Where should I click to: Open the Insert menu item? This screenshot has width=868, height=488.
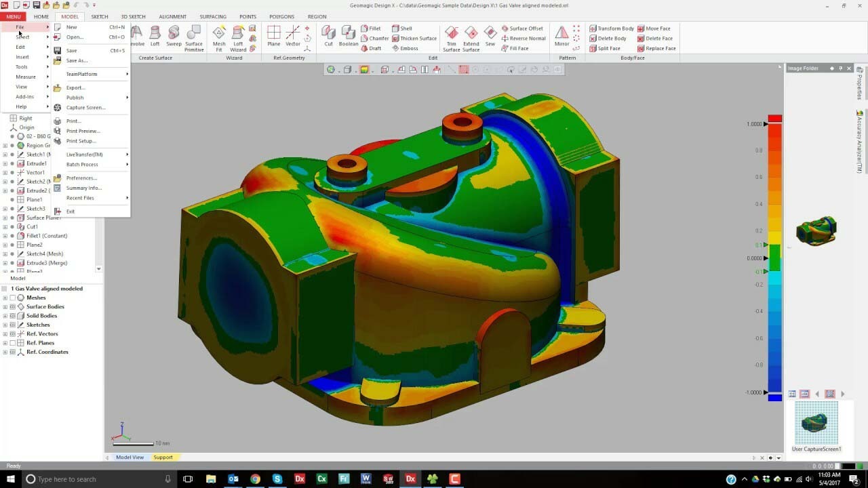(25, 57)
